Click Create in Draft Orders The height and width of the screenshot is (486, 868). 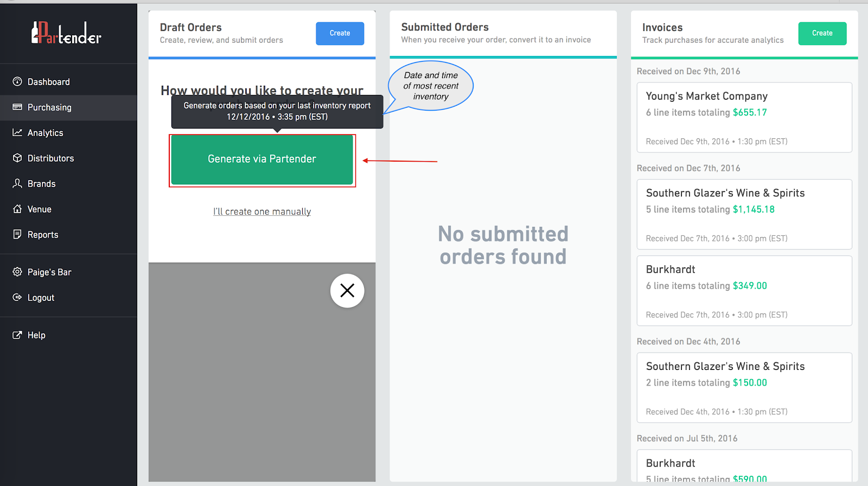(340, 33)
